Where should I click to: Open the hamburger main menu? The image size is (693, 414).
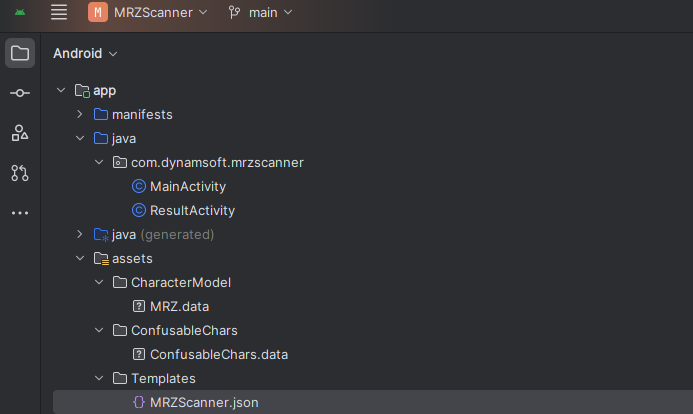click(59, 12)
